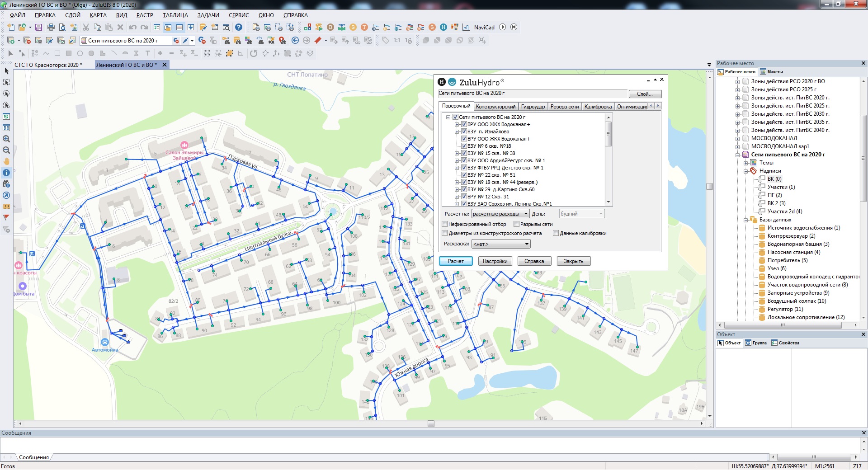Switch to 'СТС ГО Красногорск 2020' map tab
Image resolution: width=868 pixels, height=470 pixels.
48,65
